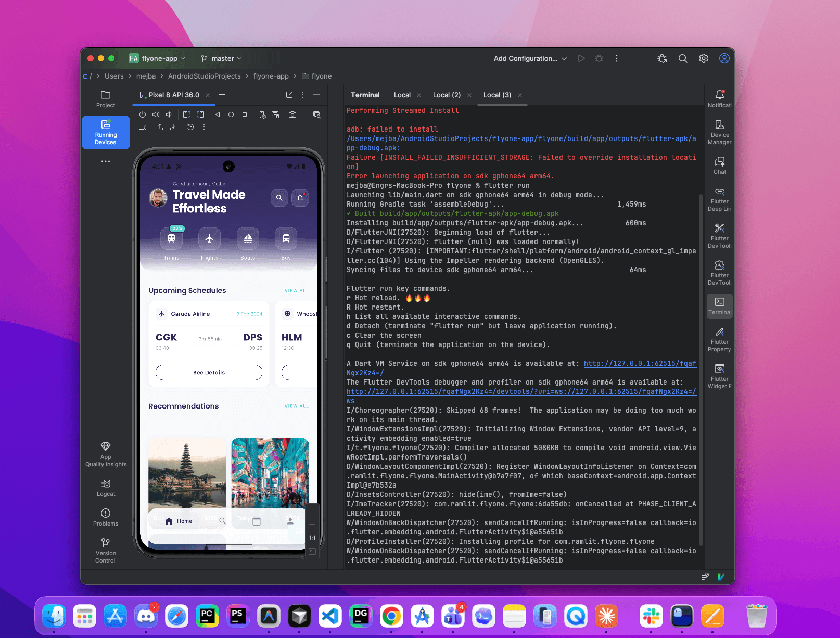This screenshot has height=638, width=840.
Task: Open Flutter Property Editor tool window
Action: click(720, 340)
